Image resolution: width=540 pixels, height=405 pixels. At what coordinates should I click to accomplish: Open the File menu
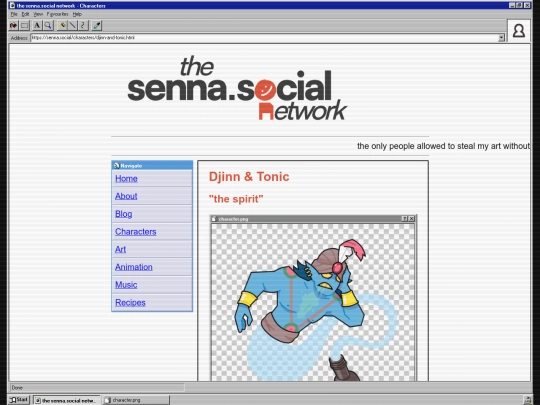tap(14, 14)
